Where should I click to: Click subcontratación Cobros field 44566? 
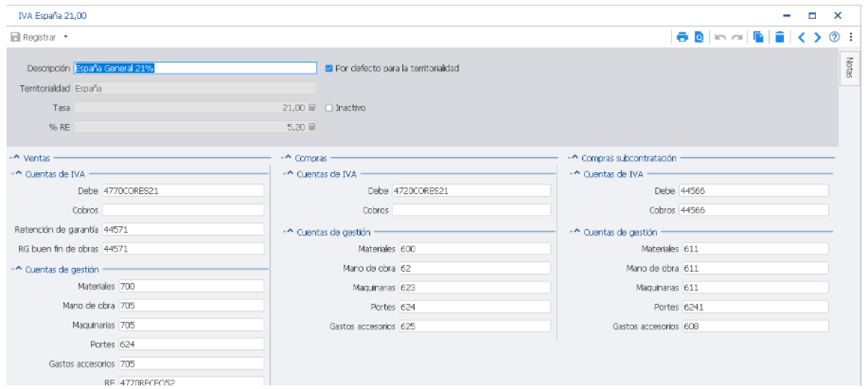[x=754, y=210]
